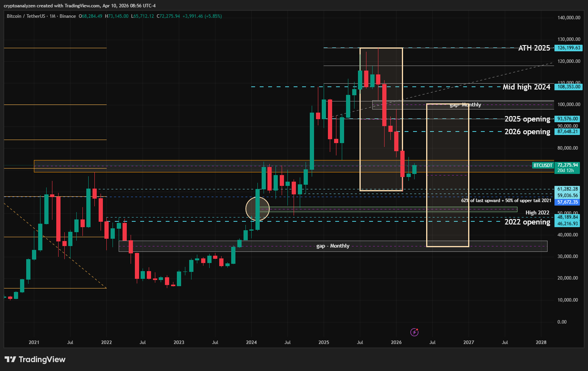Click the TradingView logo icon

point(10,359)
